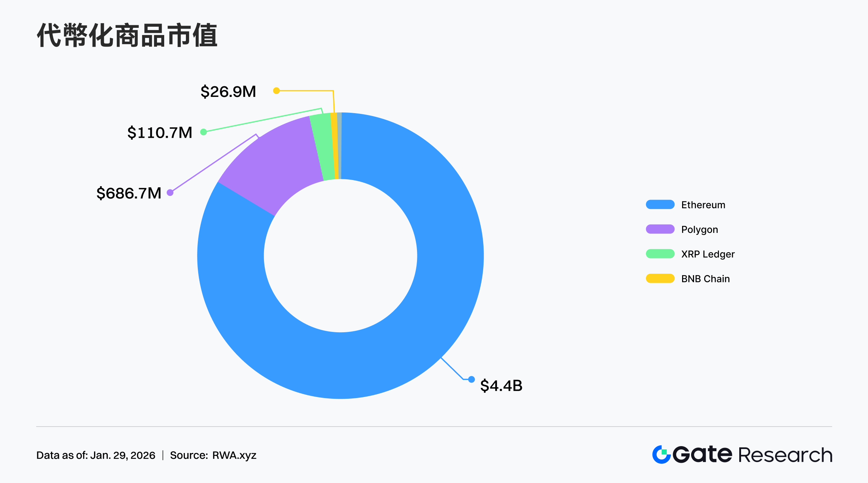Viewport: 868px width, 483px height.
Task: Click the Gate logo icon
Action: point(661,454)
